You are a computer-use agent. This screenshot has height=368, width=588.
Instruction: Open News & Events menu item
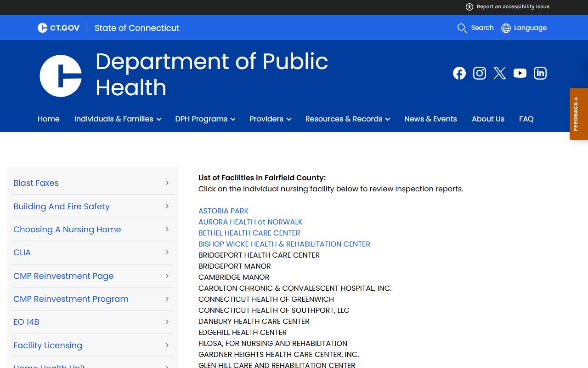click(430, 119)
